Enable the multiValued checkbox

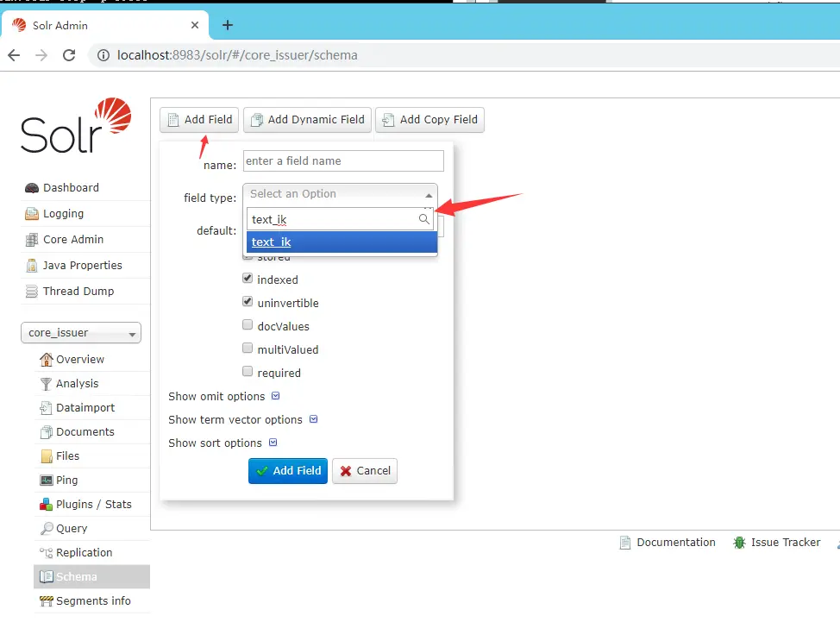[247, 349]
